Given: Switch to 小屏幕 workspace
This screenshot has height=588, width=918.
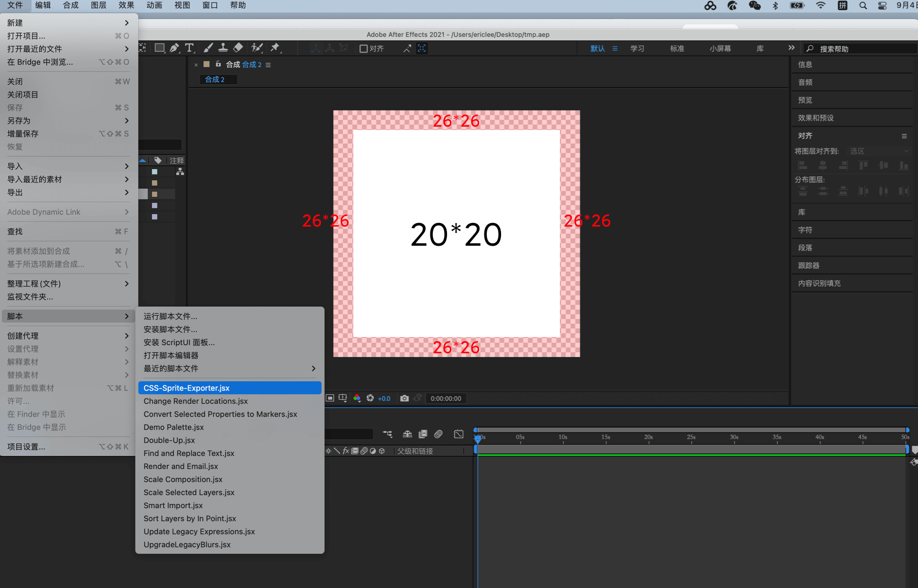Looking at the screenshot, I should coord(720,48).
